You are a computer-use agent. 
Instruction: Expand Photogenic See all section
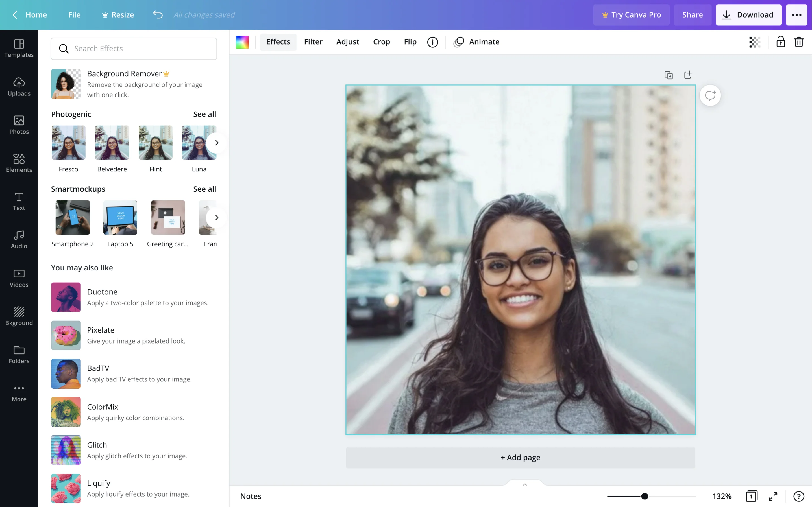point(204,114)
